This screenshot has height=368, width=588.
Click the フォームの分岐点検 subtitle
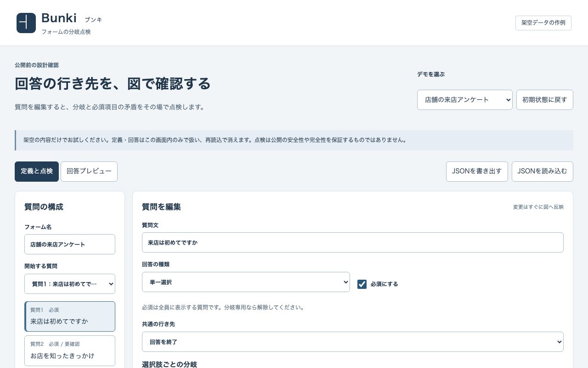pos(66,32)
